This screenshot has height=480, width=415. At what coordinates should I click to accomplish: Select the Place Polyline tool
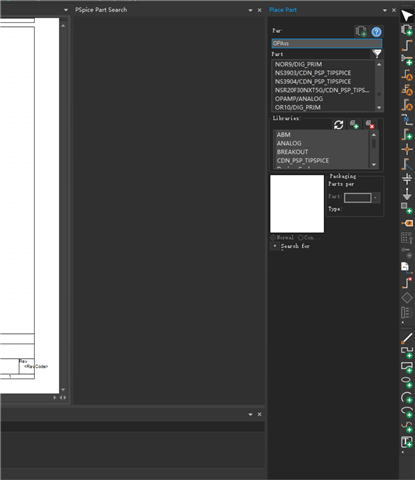tap(407, 352)
